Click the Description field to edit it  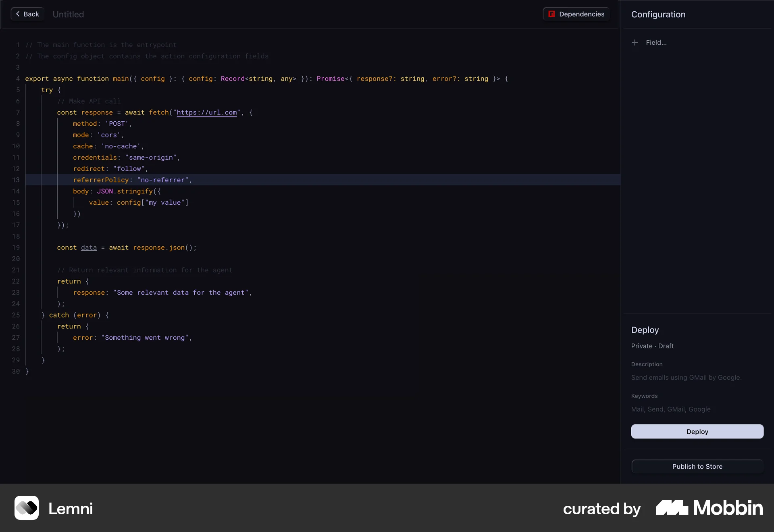pyautogui.click(x=687, y=377)
